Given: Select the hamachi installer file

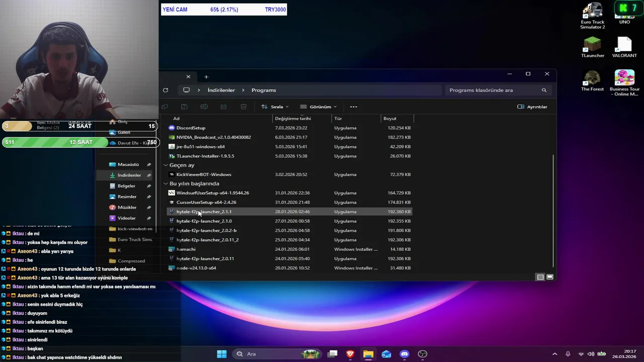Looking at the screenshot, I should [289, 249].
